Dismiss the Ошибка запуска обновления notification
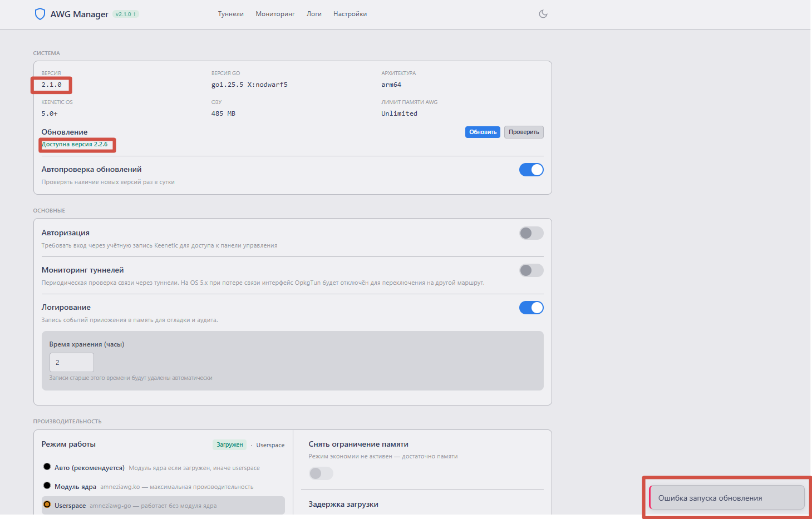Viewport: 812px width, 519px height. coord(726,498)
